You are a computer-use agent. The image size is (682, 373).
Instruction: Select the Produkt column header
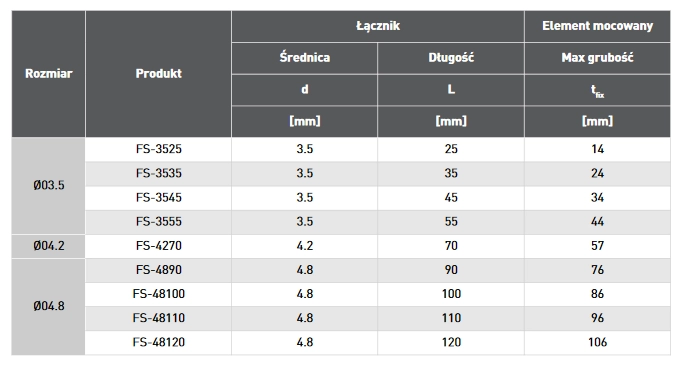[x=158, y=74]
